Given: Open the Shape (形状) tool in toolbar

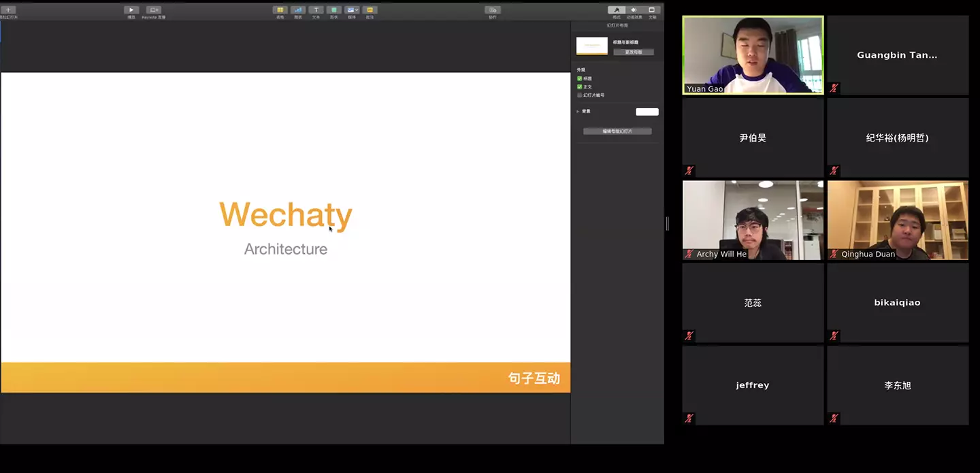Looking at the screenshot, I should click(333, 10).
